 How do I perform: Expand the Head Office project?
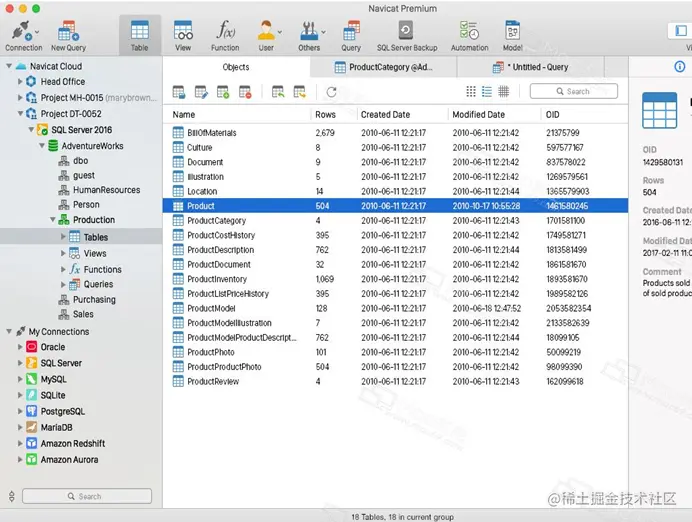(x=20, y=82)
